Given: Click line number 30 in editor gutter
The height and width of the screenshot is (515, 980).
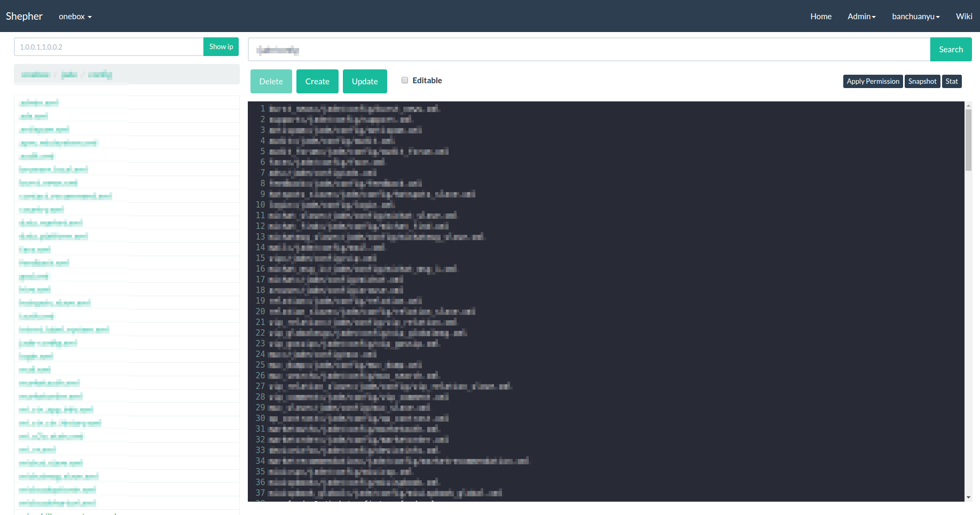Looking at the screenshot, I should coord(260,418).
